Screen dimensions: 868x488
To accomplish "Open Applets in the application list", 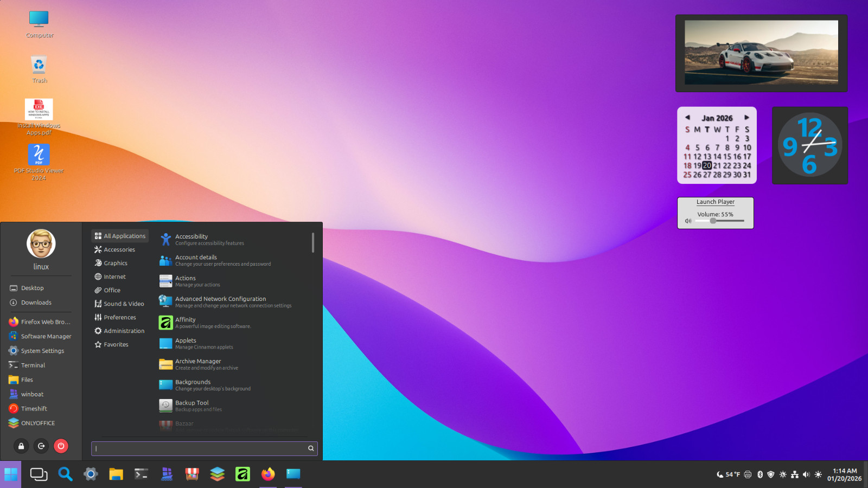I will pos(233,343).
